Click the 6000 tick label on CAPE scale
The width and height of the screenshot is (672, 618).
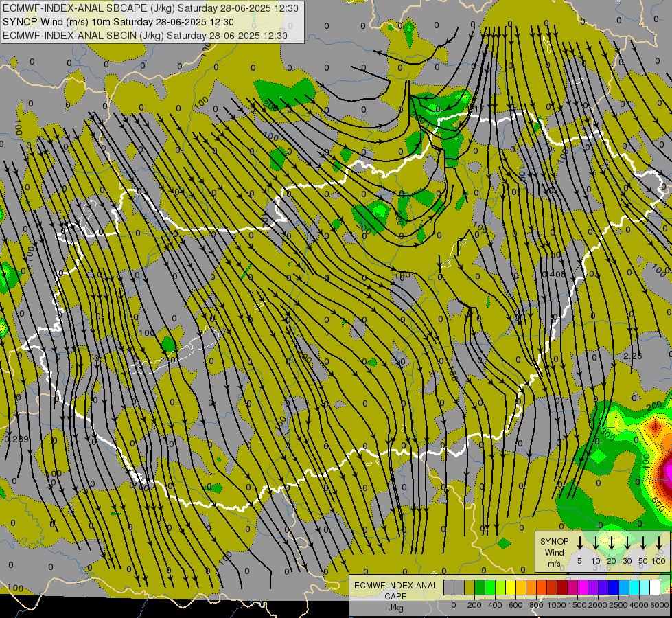660,605
